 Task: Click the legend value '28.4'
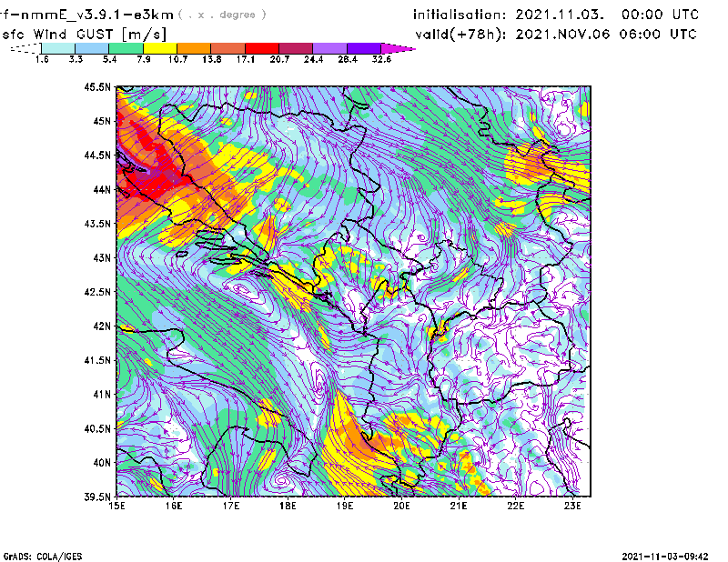[x=348, y=59]
